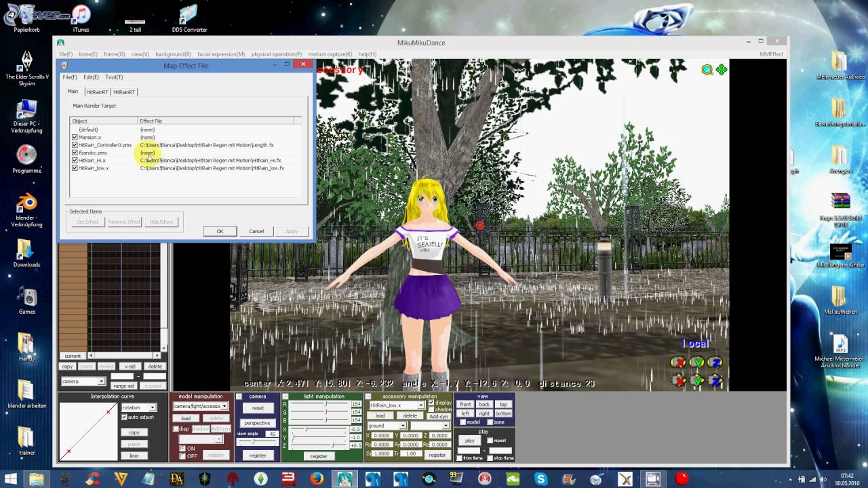This screenshot has width=868, height=488.
Task: Open the ground parent dropdown
Action: [x=387, y=426]
